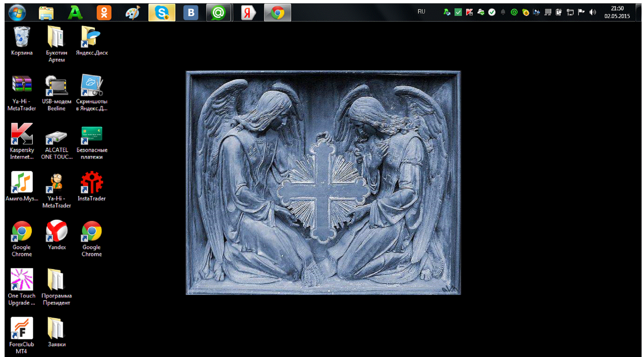Viewport: 644px width, 357px height.
Task: Open Скриншоты в Яндекс.Диске shortcut
Action: coord(92,93)
